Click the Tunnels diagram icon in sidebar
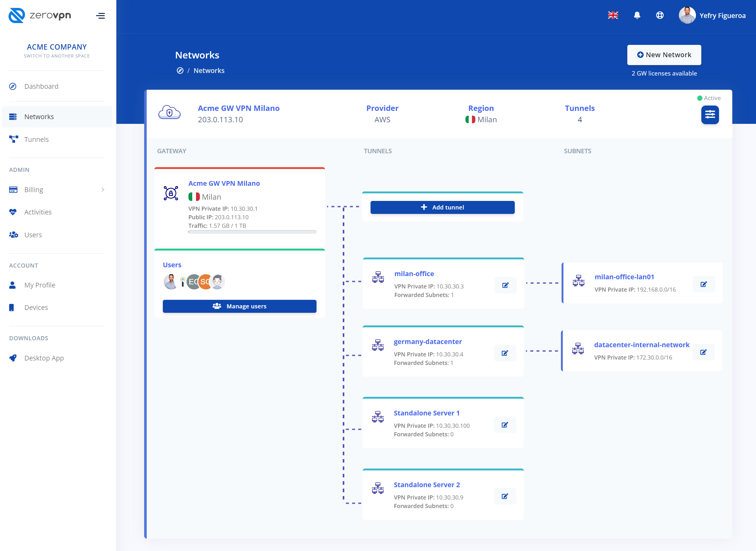This screenshot has width=756, height=551. (13, 139)
